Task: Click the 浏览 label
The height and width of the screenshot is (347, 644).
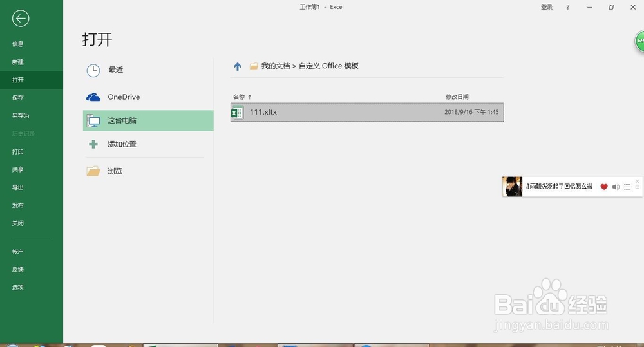Action: click(115, 171)
